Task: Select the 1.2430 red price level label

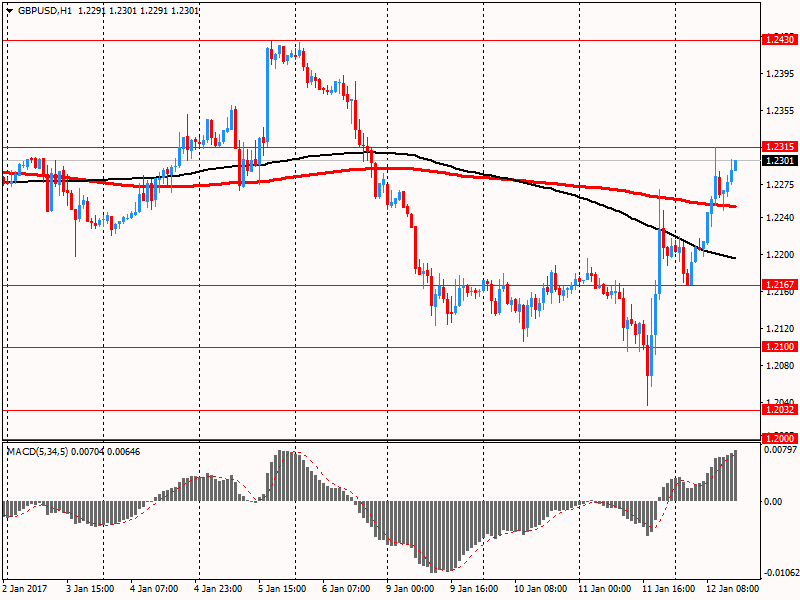Action: pos(780,40)
